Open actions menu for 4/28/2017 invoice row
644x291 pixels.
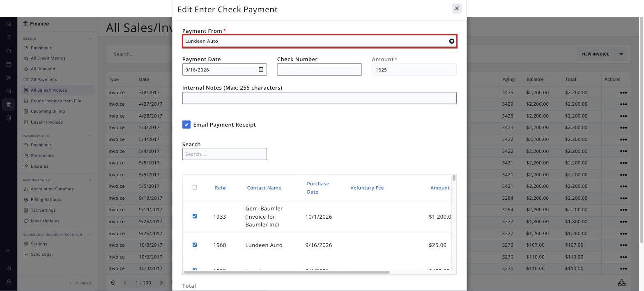623,116
